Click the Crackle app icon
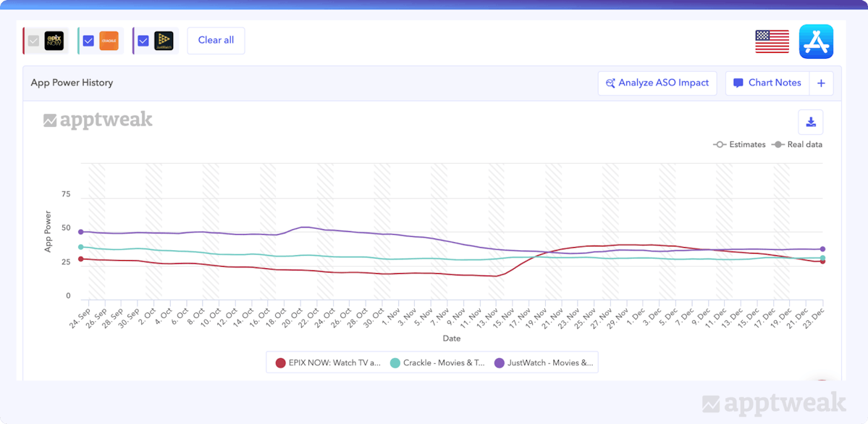Screen dimensions: 868x424 click(x=109, y=41)
